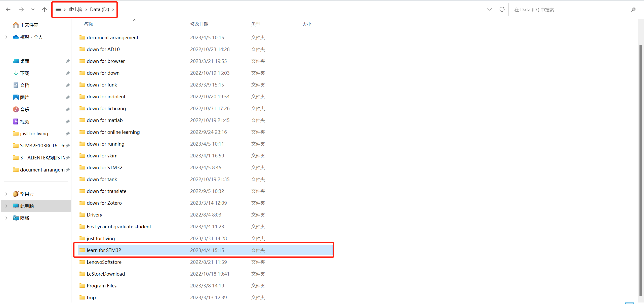Click the Back navigation arrow
Screen dimensions: 644x304
[x=8, y=10]
